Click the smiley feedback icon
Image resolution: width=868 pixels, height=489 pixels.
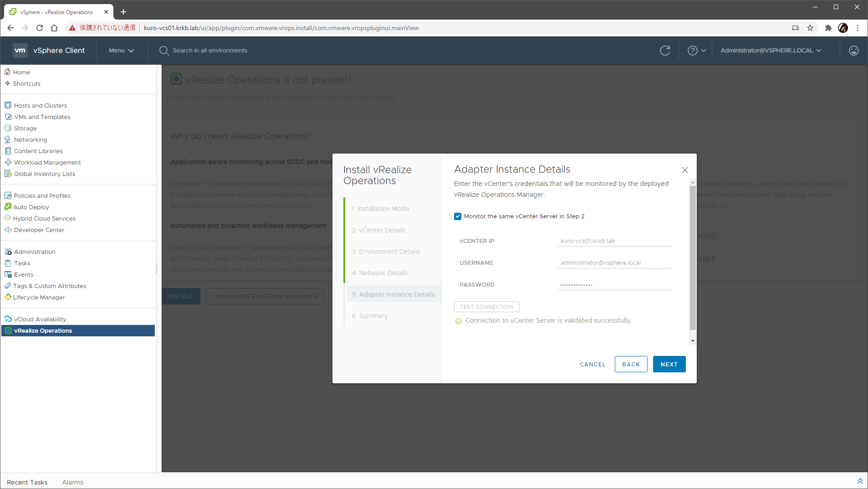click(853, 51)
